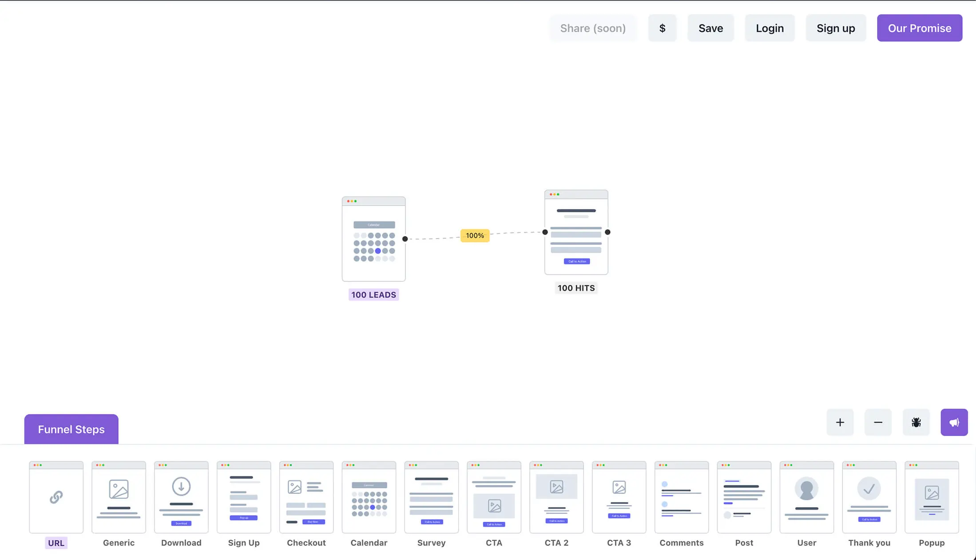Viewport: 976px width, 560px height.
Task: Select the Calendar node on canvas
Action: pyautogui.click(x=374, y=239)
